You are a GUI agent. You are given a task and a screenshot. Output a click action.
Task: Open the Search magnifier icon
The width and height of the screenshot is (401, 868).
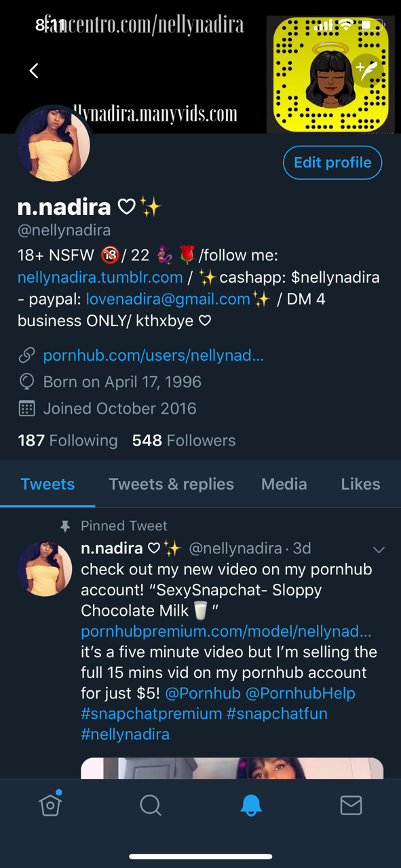(151, 805)
